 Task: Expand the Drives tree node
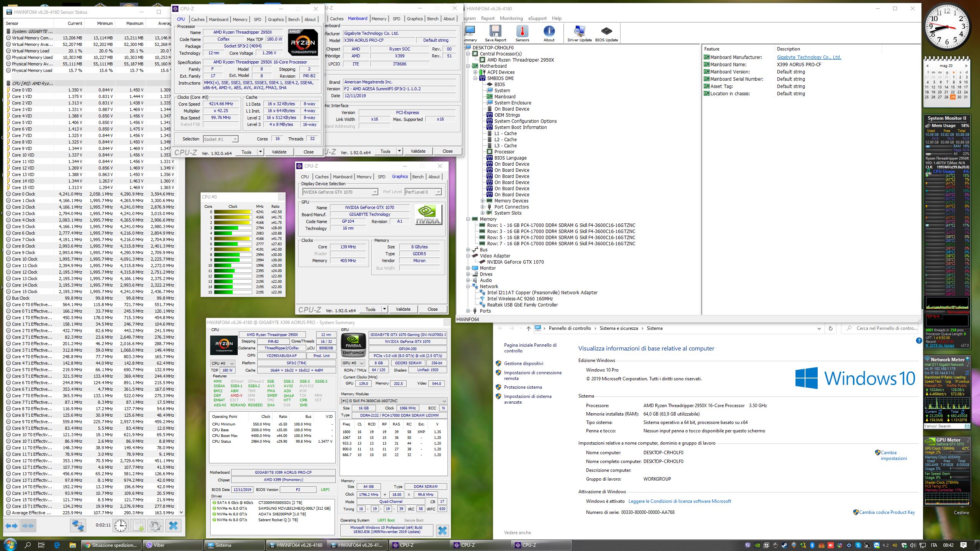pyautogui.click(x=468, y=274)
